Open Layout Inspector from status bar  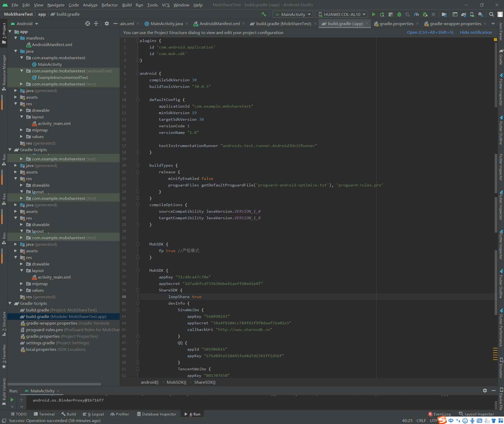[476, 414]
